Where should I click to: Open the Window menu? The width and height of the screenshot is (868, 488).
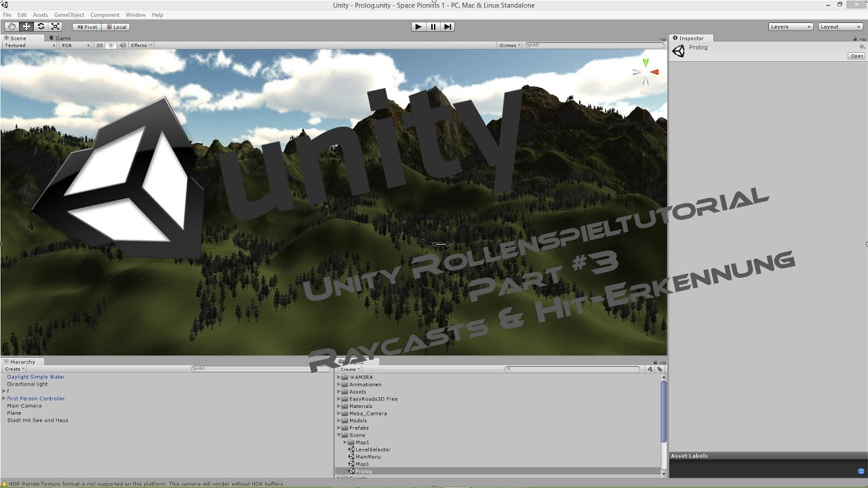[x=135, y=15]
